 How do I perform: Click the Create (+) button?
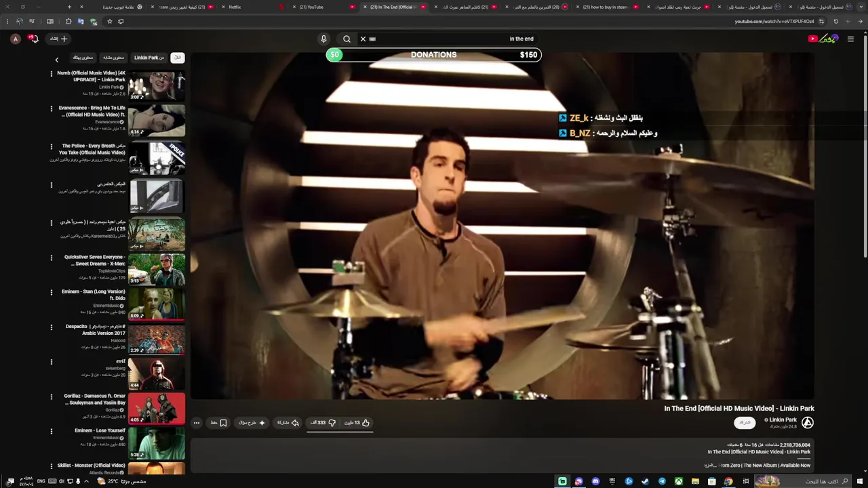click(60, 39)
